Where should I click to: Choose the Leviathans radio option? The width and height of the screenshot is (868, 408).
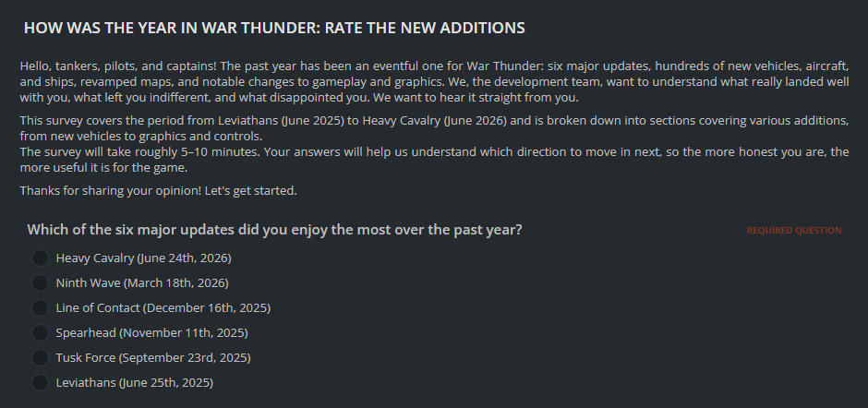pyautogui.click(x=40, y=382)
